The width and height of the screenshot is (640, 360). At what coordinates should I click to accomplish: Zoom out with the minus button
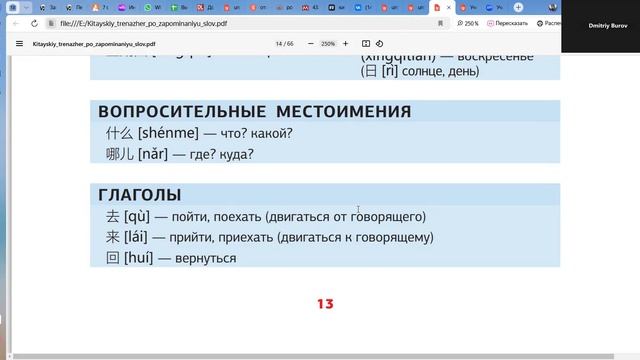(311, 44)
